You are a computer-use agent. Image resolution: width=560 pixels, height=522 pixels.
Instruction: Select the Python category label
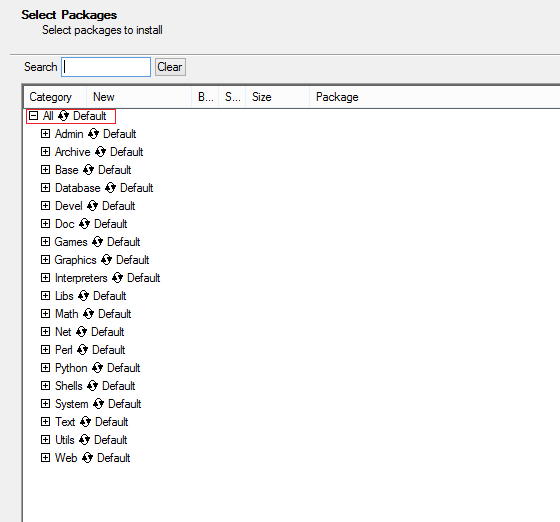(71, 368)
